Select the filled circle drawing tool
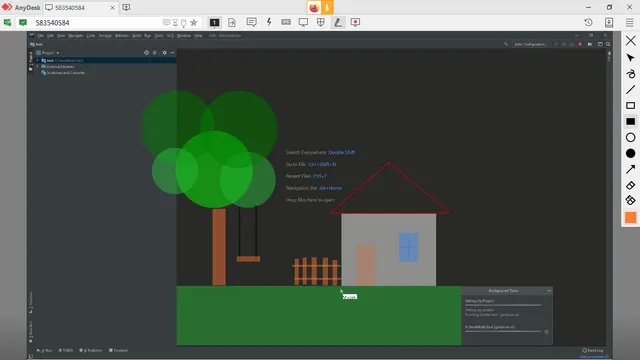This screenshot has width=640, height=360. (x=631, y=153)
